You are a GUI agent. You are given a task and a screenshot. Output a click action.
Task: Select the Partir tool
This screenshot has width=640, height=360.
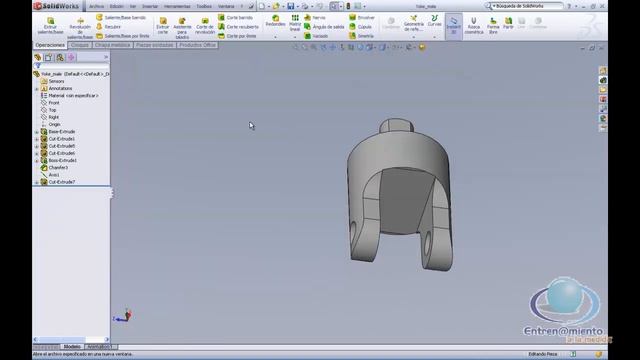[x=508, y=23]
